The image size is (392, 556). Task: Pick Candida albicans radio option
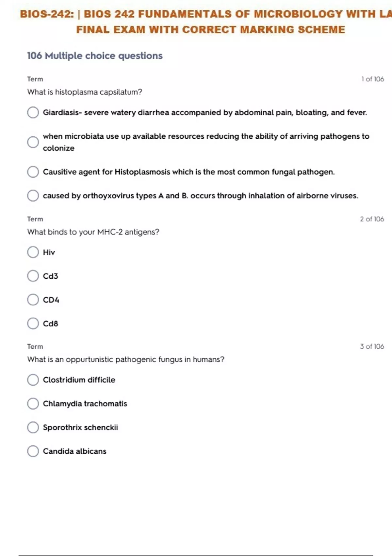[x=33, y=451]
